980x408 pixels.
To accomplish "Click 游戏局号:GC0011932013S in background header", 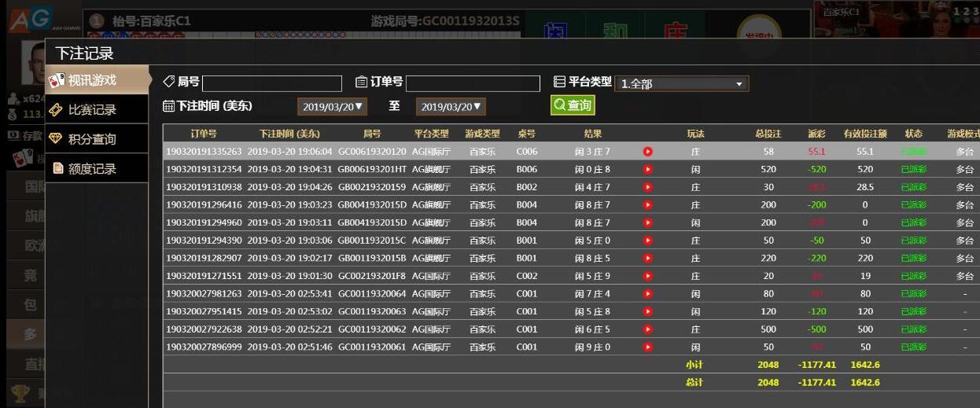I will tap(445, 20).
